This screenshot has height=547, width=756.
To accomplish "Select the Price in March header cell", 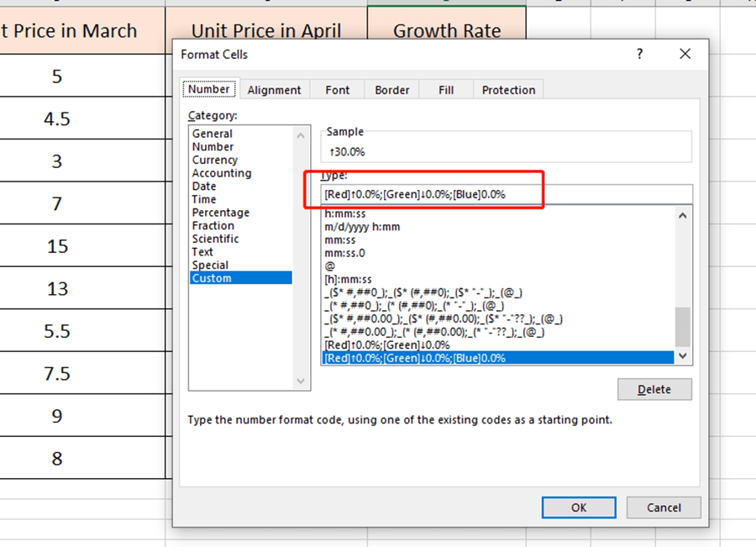I will 82,30.
